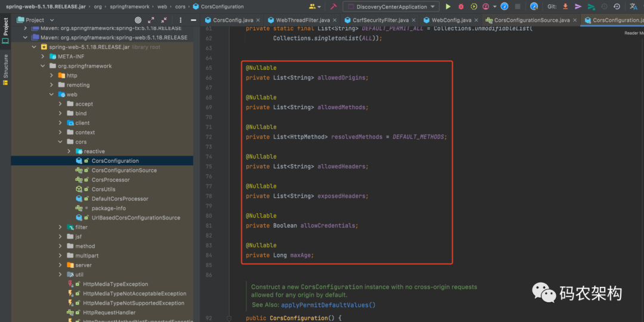
Task: Click Git Update Project orange arrow
Action: (x=565, y=7)
